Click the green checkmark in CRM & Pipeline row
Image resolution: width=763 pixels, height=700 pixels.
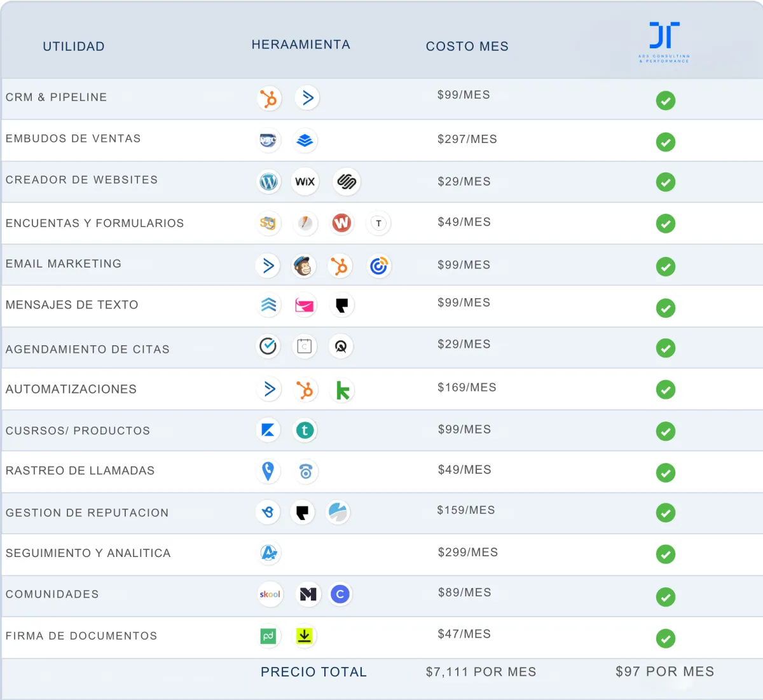coord(666,100)
